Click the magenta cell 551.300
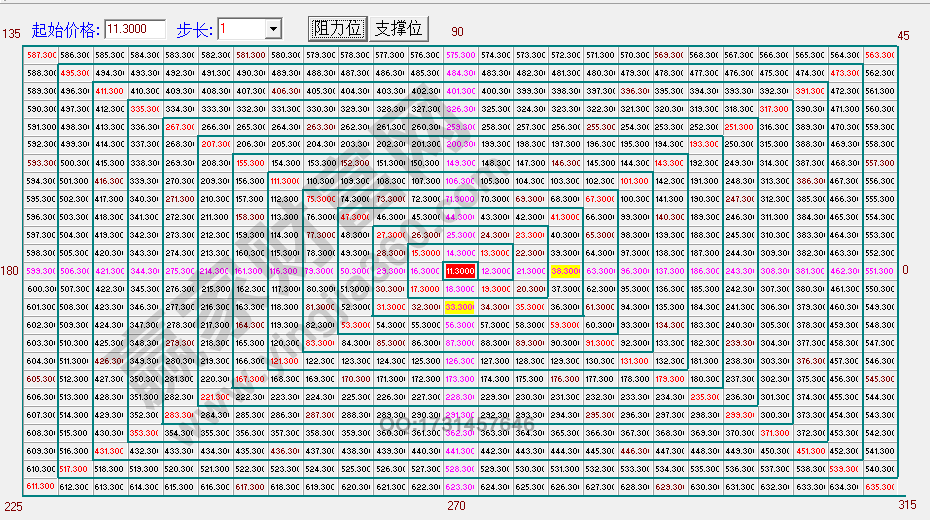This screenshot has width=930, height=520. coord(880,271)
